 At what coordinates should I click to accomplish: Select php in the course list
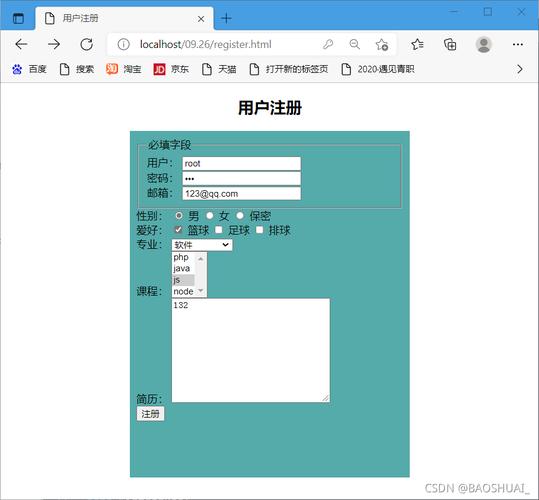point(183,257)
